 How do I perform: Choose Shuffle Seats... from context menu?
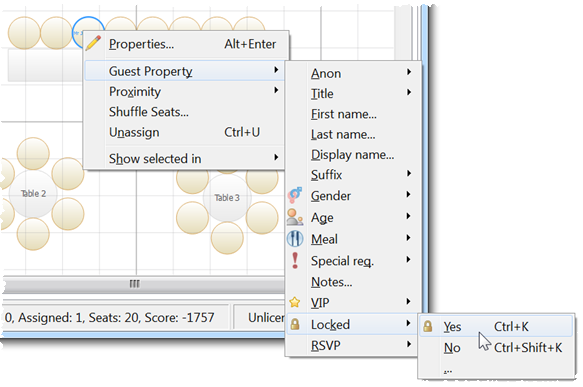(x=185, y=112)
